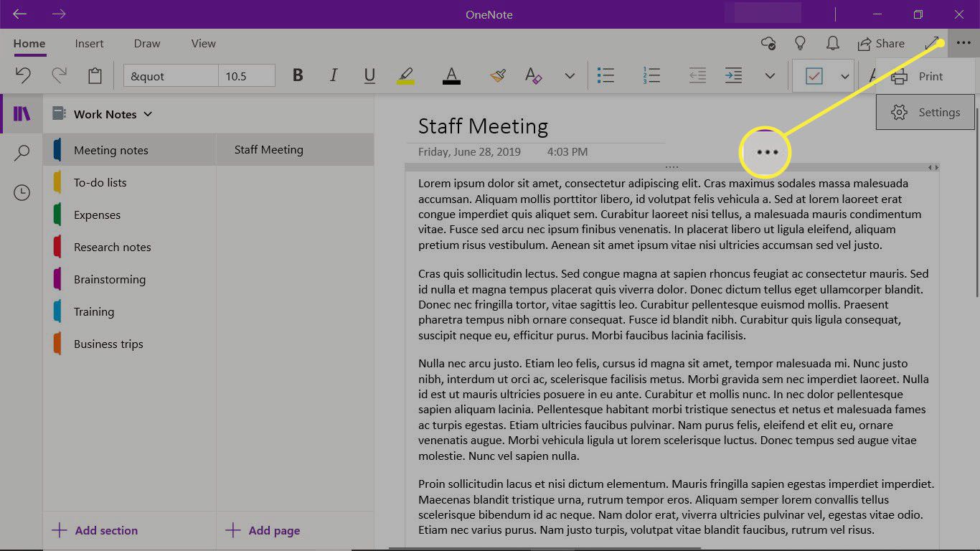Click the paragraph beginning 'Cras quis sollicitudin'

coord(673,304)
